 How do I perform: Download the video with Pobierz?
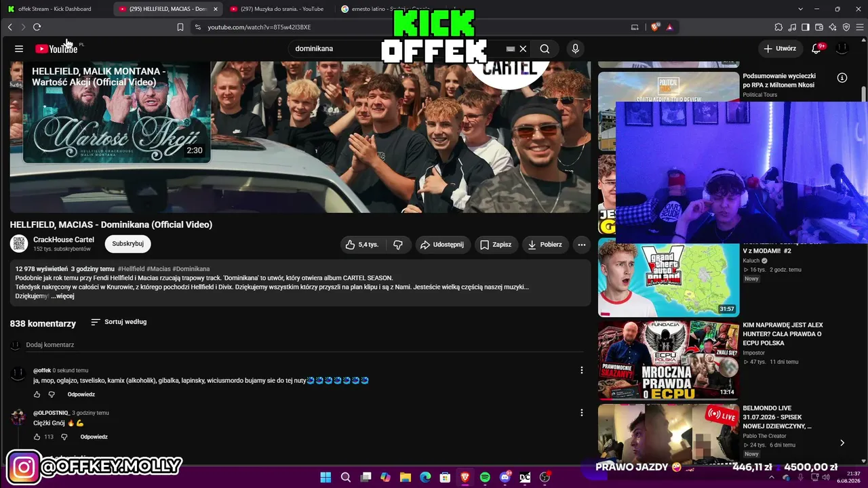[545, 245]
